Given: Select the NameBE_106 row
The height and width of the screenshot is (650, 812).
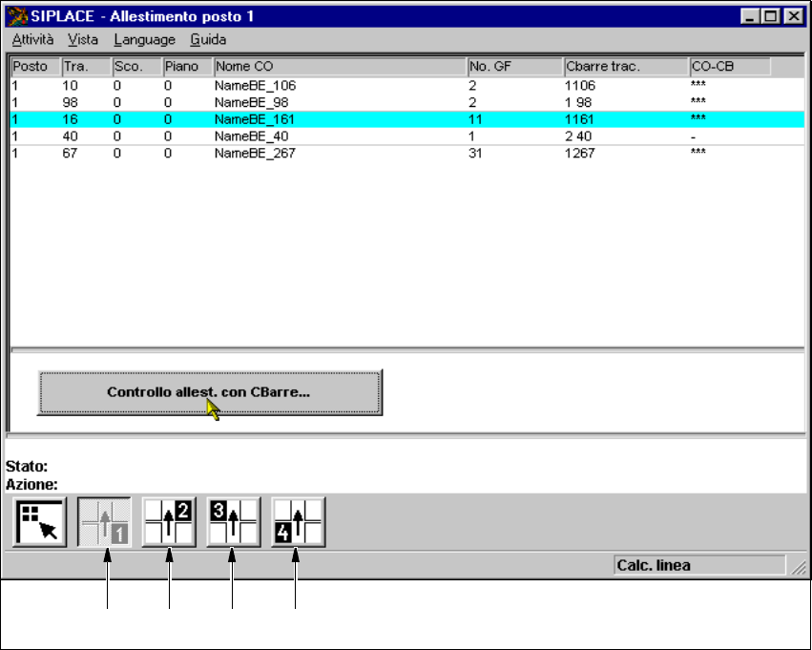Looking at the screenshot, I should [407, 86].
